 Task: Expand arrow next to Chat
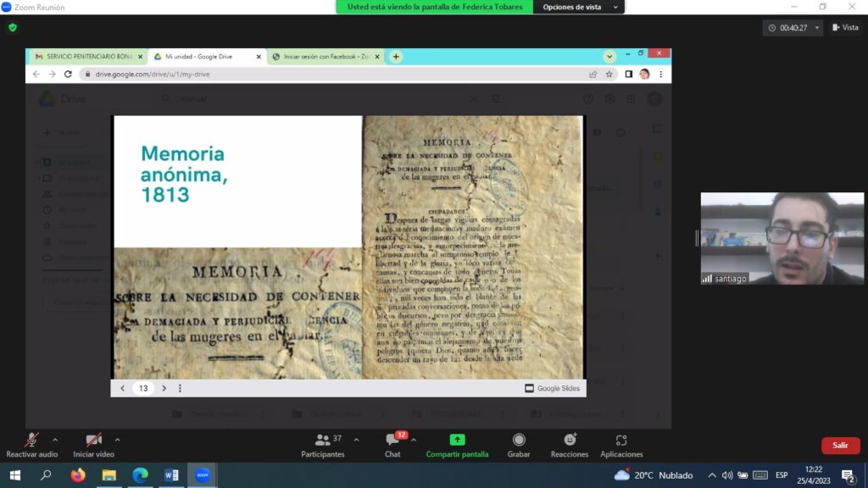[x=414, y=440]
